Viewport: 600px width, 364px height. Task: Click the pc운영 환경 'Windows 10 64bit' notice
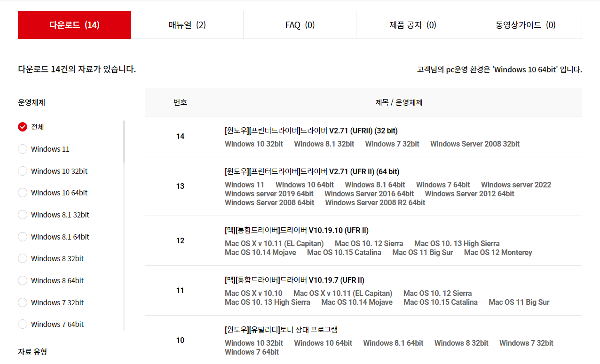click(x=499, y=70)
